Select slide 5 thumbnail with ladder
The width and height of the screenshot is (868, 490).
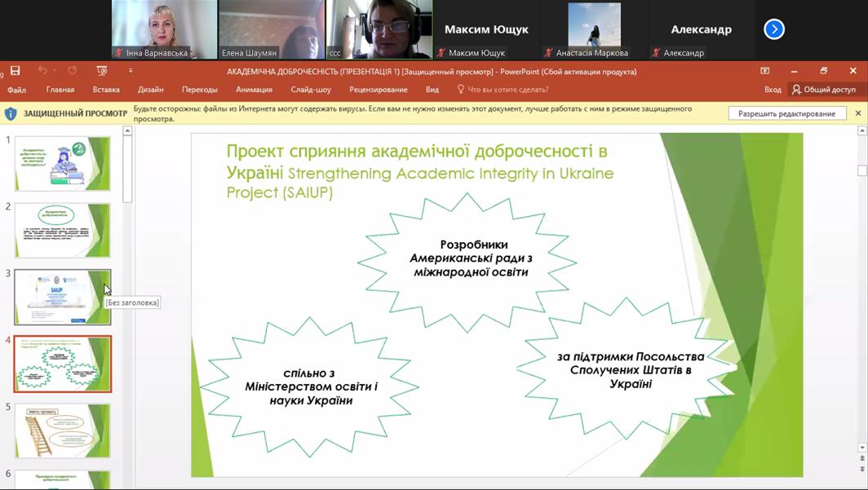click(63, 430)
